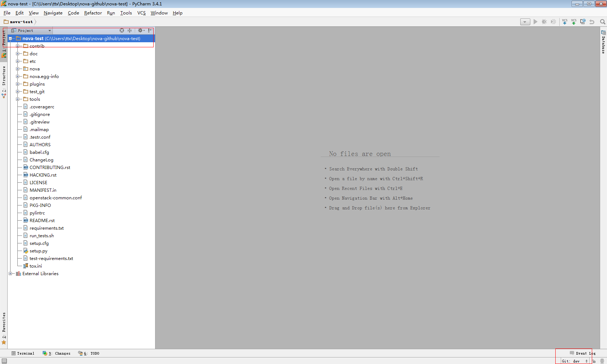Screen dimensions: 607x364
Task: Hide the Project panel with hide icon
Action: point(150,30)
